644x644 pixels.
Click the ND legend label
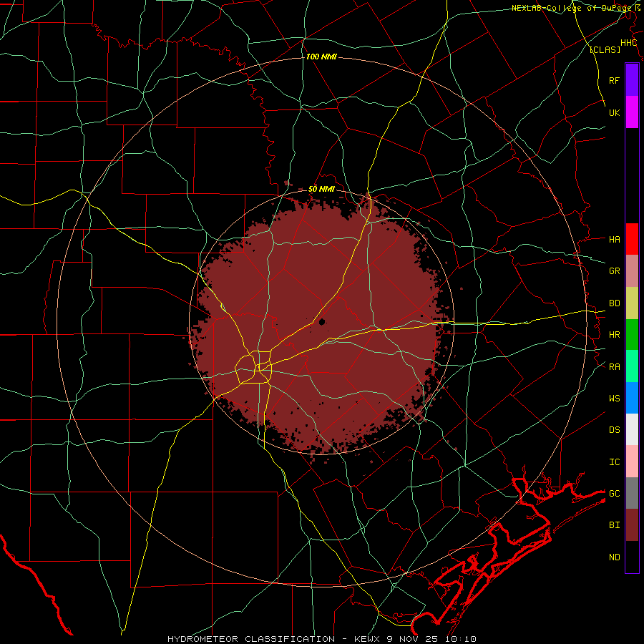point(614,557)
